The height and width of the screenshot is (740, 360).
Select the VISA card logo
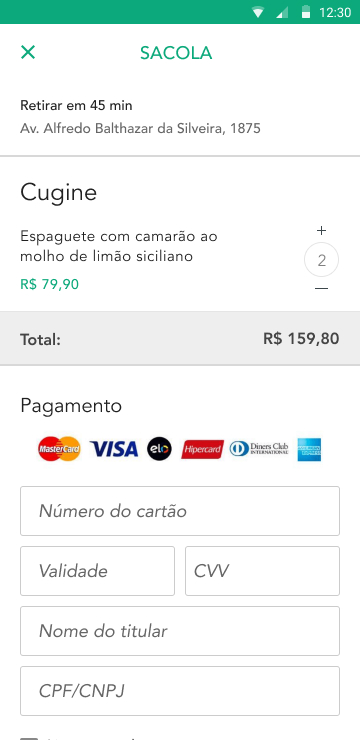pos(114,449)
